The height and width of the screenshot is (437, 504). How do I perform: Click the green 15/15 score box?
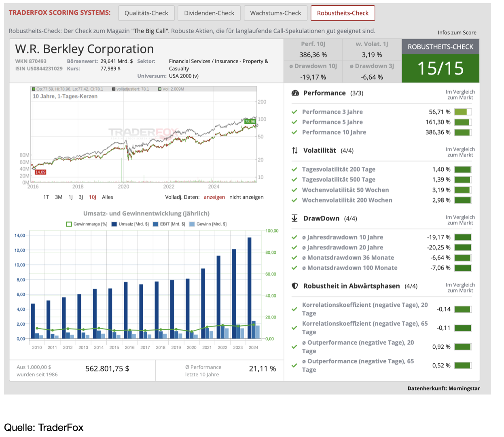tap(440, 68)
